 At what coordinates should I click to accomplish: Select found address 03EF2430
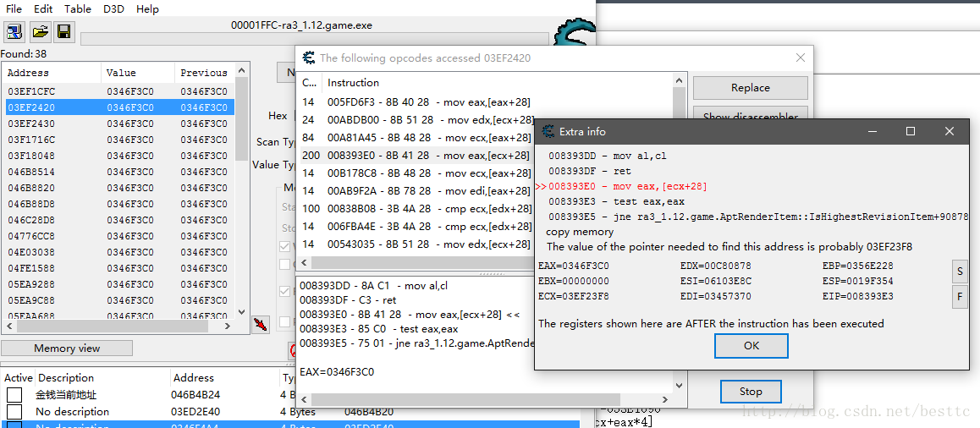(x=118, y=123)
